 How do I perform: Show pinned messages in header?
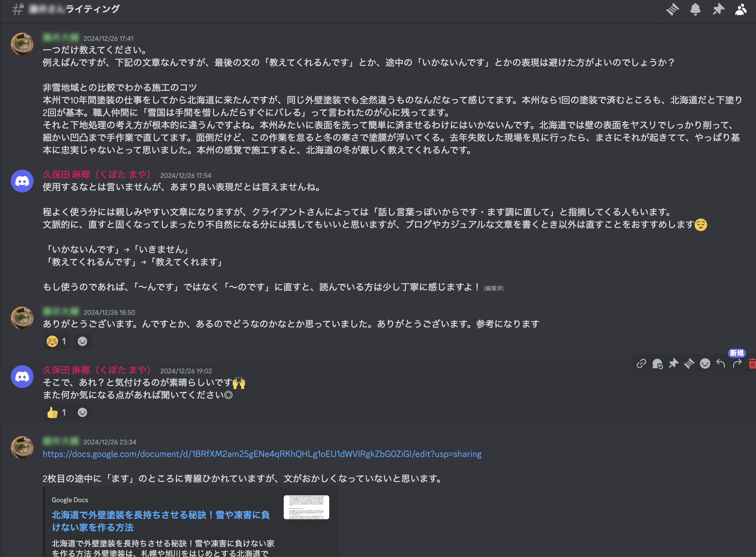718,9
